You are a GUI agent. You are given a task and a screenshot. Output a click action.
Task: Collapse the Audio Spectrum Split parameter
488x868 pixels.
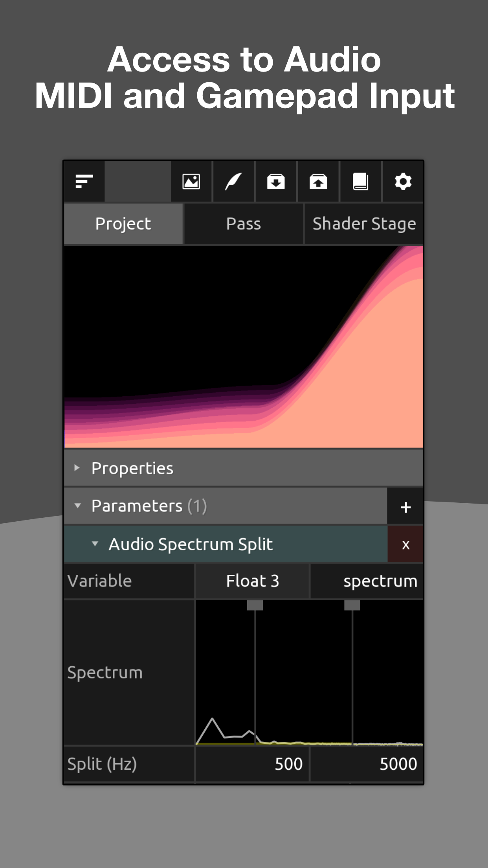coord(95,544)
